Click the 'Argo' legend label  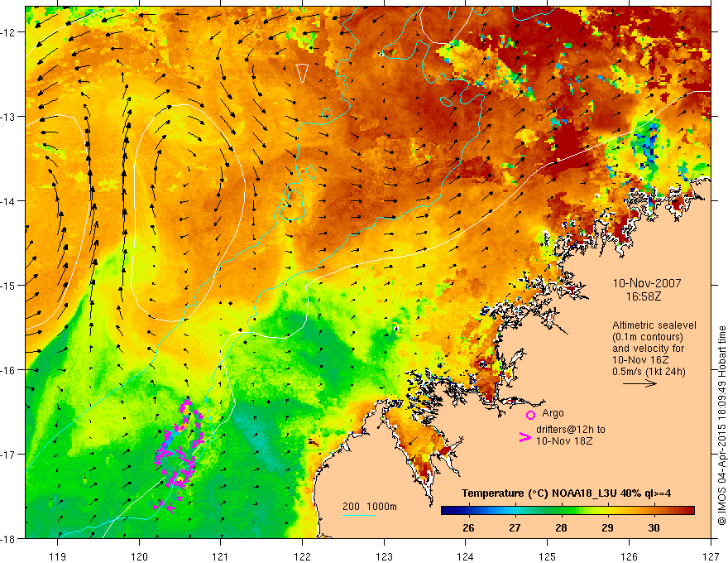coord(553,413)
